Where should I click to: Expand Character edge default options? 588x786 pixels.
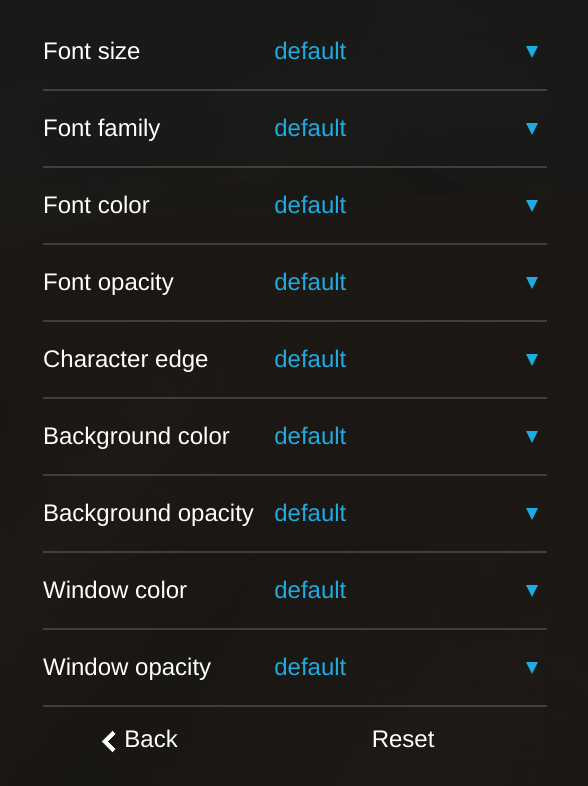407,359
